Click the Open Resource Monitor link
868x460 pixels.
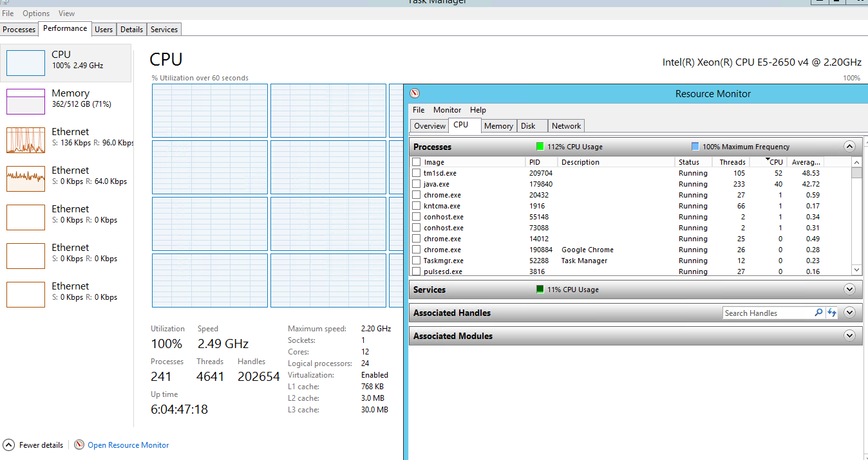click(x=128, y=445)
